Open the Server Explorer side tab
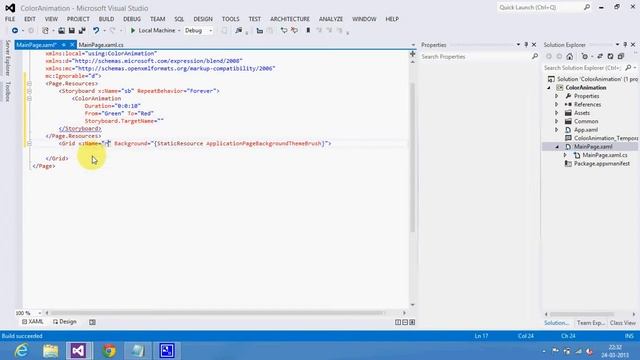This screenshot has width=640, height=360. click(7, 58)
